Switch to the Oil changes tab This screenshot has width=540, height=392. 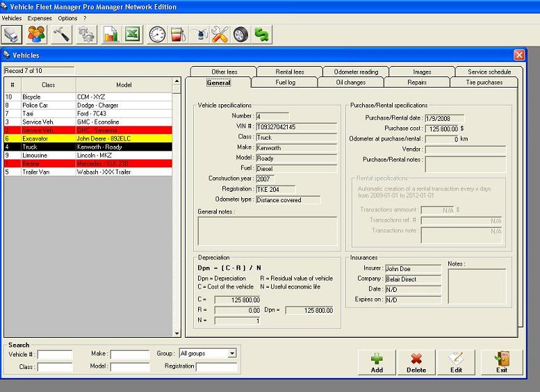click(x=350, y=82)
